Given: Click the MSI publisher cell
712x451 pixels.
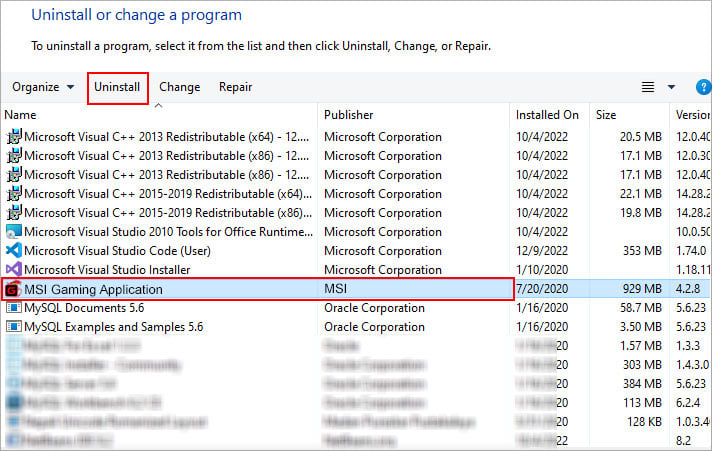Looking at the screenshot, I should pyautogui.click(x=336, y=289).
